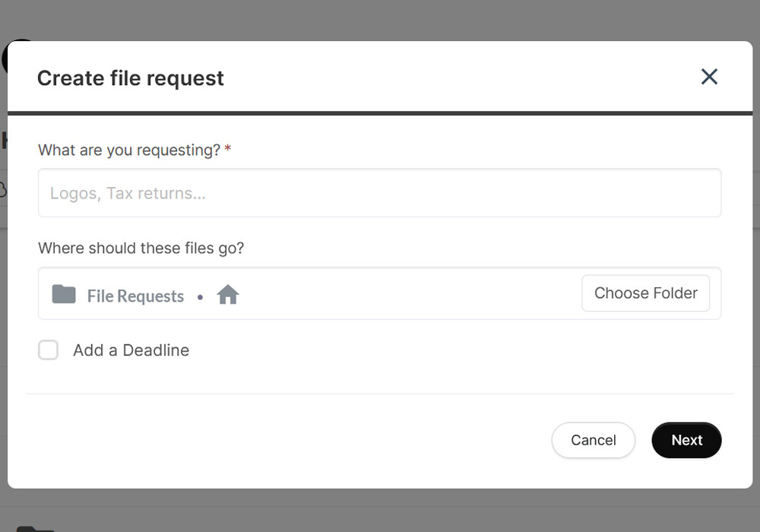The image size is (760, 532).
Task: Click the dimmed background above the dialog
Action: tap(380, 19)
